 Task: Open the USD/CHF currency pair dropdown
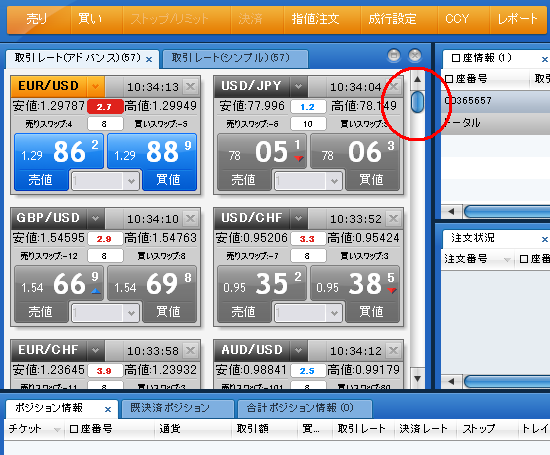298,218
